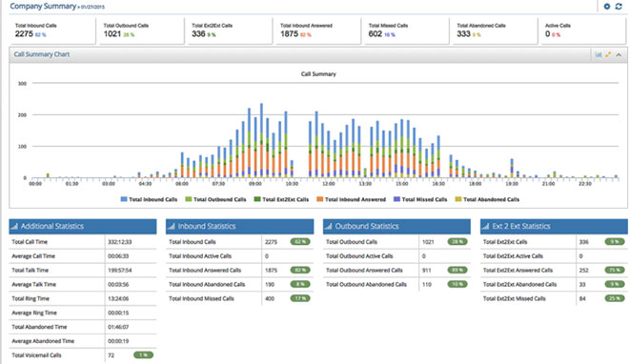
Task: Click Total Outbound Abandoned Calls row label
Action: 366,284
